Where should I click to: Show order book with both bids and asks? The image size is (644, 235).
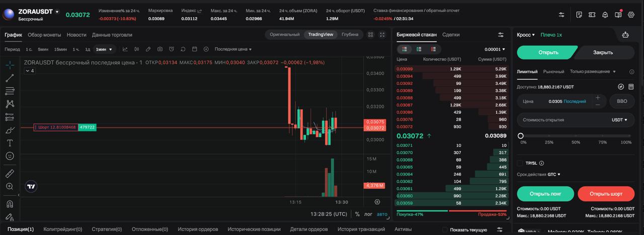[x=404, y=49]
